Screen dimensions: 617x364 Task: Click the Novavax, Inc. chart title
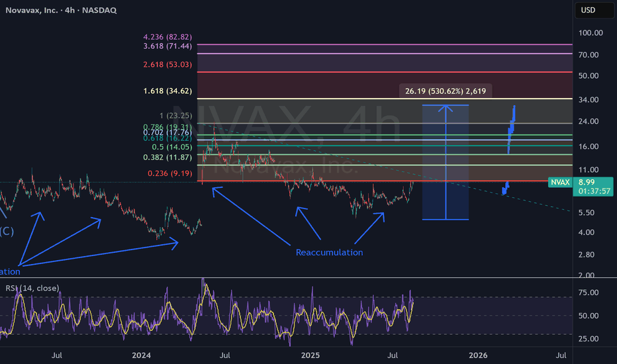pyautogui.click(x=61, y=10)
